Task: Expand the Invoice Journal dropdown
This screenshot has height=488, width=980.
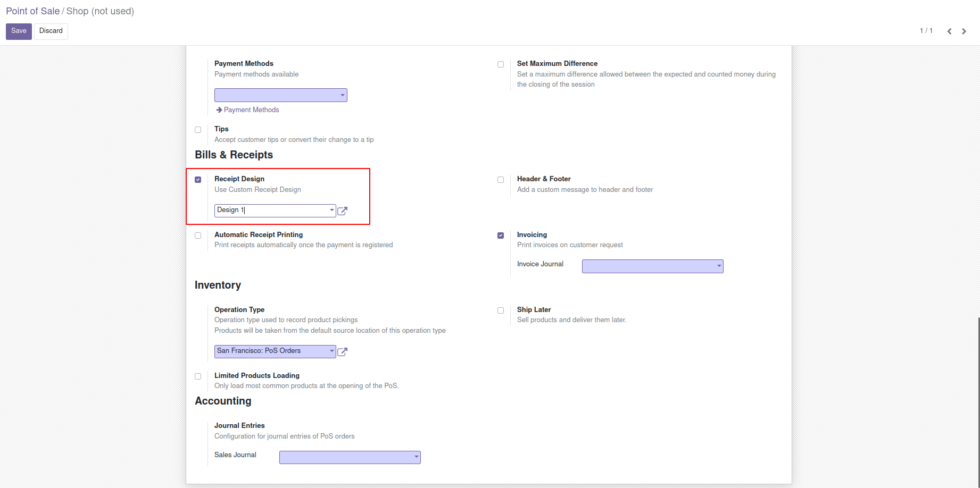Action: tap(652, 266)
